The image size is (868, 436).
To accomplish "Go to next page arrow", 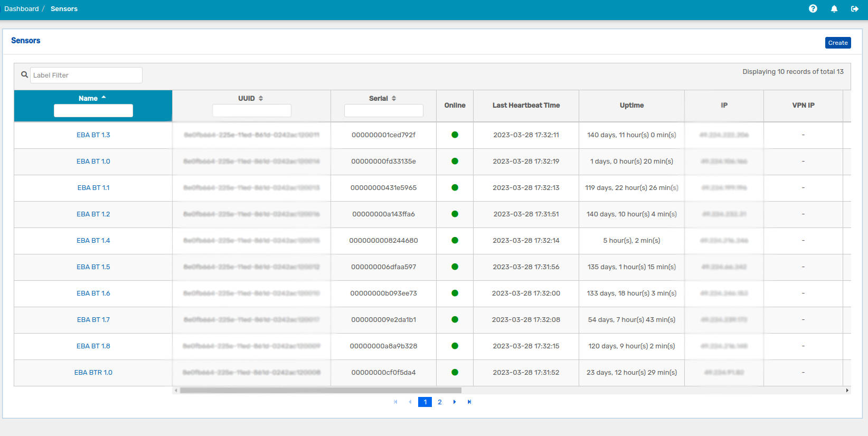I will click(x=455, y=402).
